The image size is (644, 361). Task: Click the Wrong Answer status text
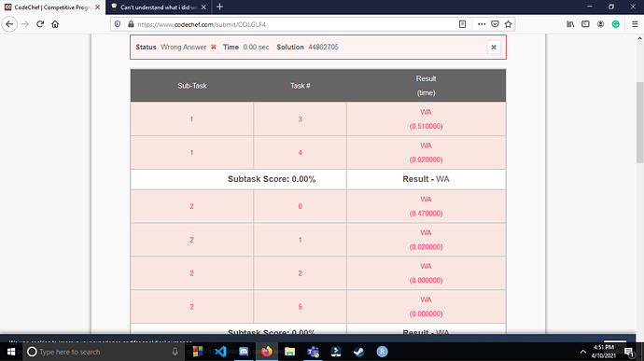[x=183, y=48]
